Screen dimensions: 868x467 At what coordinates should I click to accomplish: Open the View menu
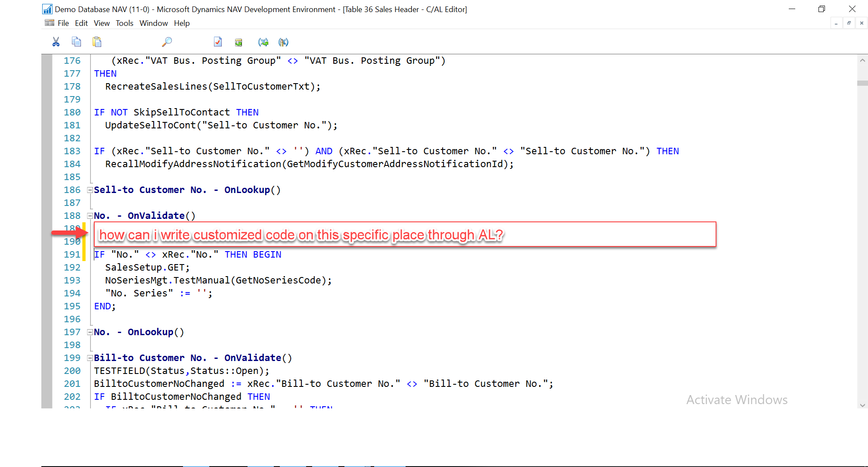pos(102,23)
